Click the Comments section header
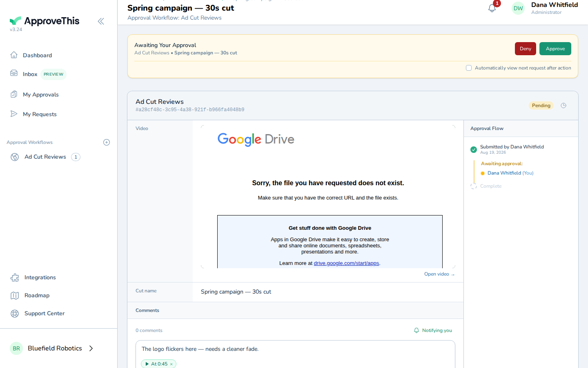This screenshot has height=368, width=588. pyautogui.click(x=147, y=310)
